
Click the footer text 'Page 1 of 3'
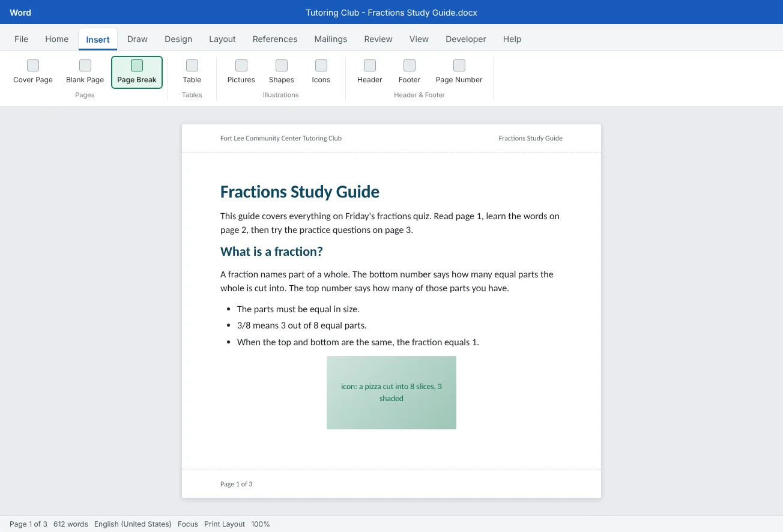(237, 484)
